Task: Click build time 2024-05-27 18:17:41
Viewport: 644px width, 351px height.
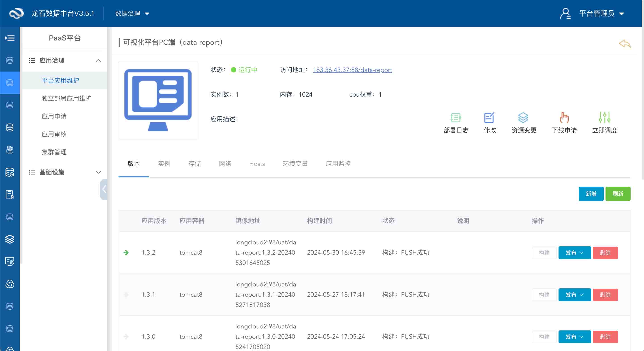Action: click(336, 294)
